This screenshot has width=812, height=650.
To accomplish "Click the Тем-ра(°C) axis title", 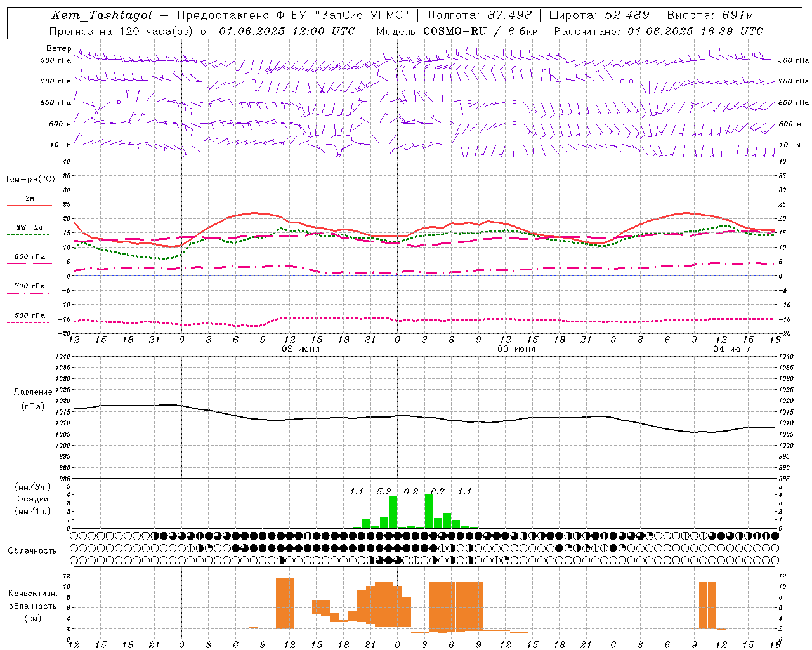I will pos(30,180).
